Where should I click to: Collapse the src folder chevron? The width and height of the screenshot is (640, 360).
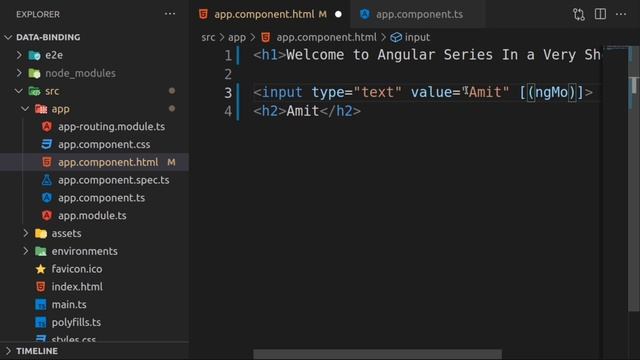pos(19,91)
